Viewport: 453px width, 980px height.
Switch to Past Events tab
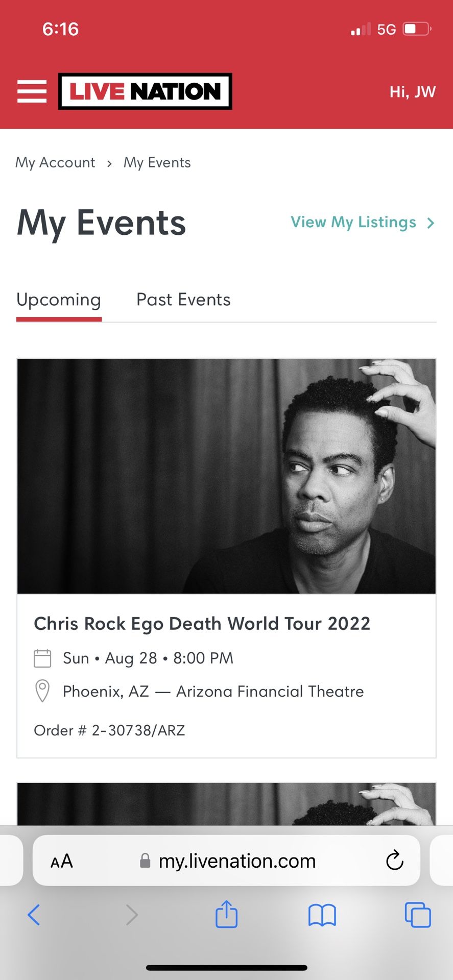183,300
